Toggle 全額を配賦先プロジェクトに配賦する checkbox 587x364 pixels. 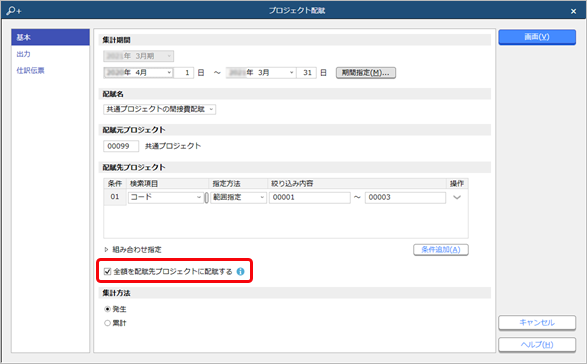click(x=107, y=272)
